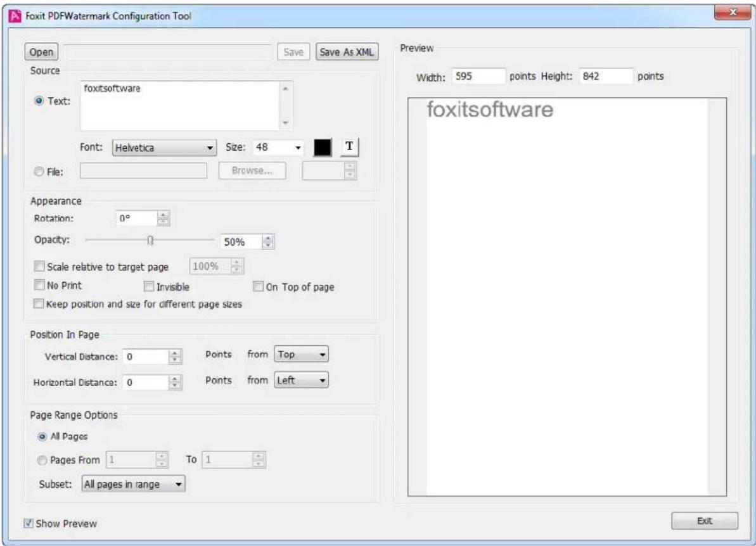
Task: Open the Helvetica font dropdown
Action: [164, 148]
